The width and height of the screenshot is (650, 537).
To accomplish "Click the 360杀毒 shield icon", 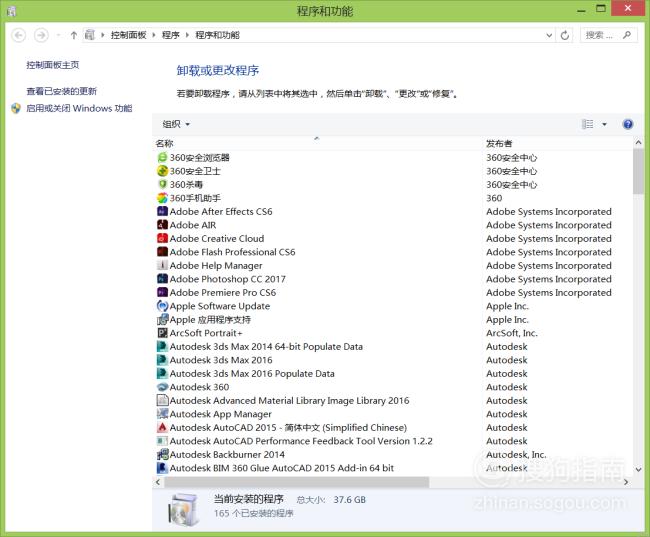I will (162, 184).
